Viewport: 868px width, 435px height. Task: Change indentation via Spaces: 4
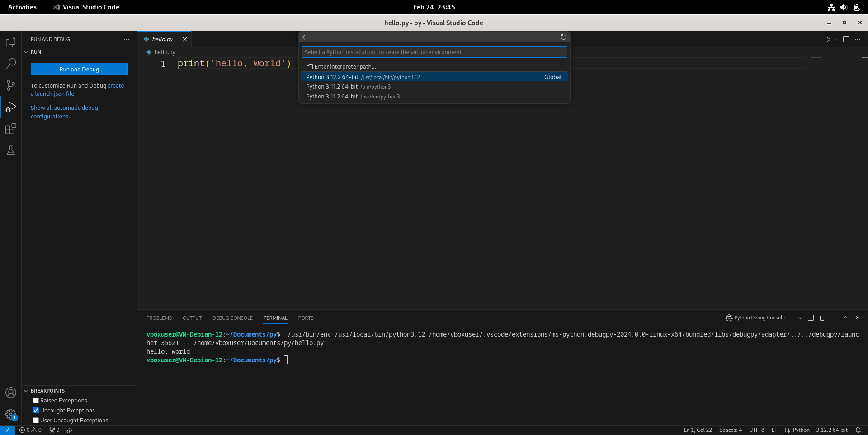point(730,430)
